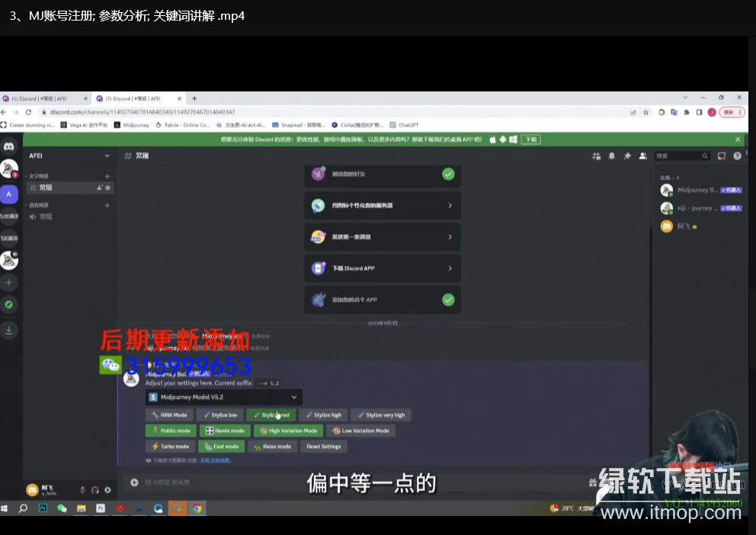756x535 pixels.
Task: Click Reset Settings button
Action: (x=324, y=447)
